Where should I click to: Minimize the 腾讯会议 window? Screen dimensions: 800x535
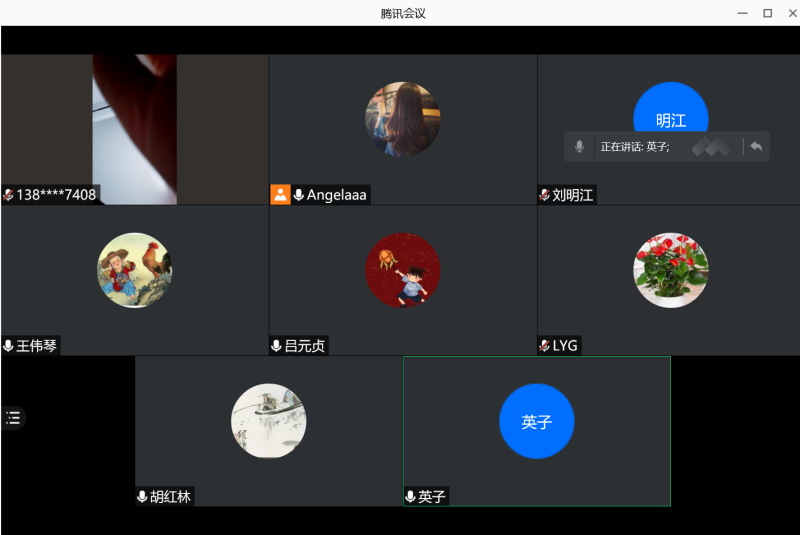(x=742, y=13)
